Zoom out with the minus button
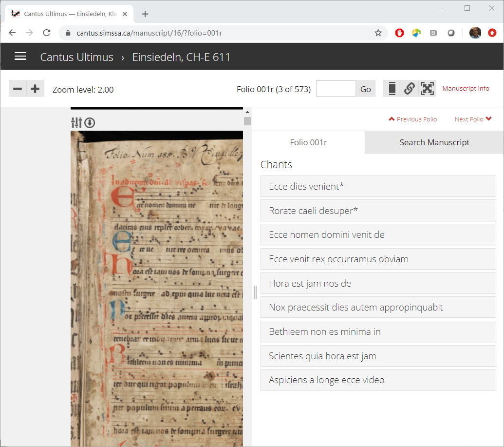The width and height of the screenshot is (504, 447). [18, 89]
